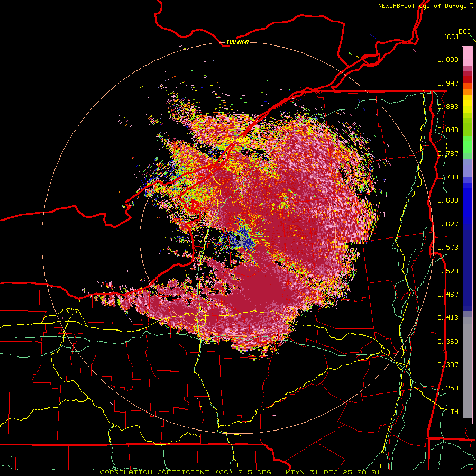Select the 0.947 scale value
The image size is (476, 476).
pos(448,83)
